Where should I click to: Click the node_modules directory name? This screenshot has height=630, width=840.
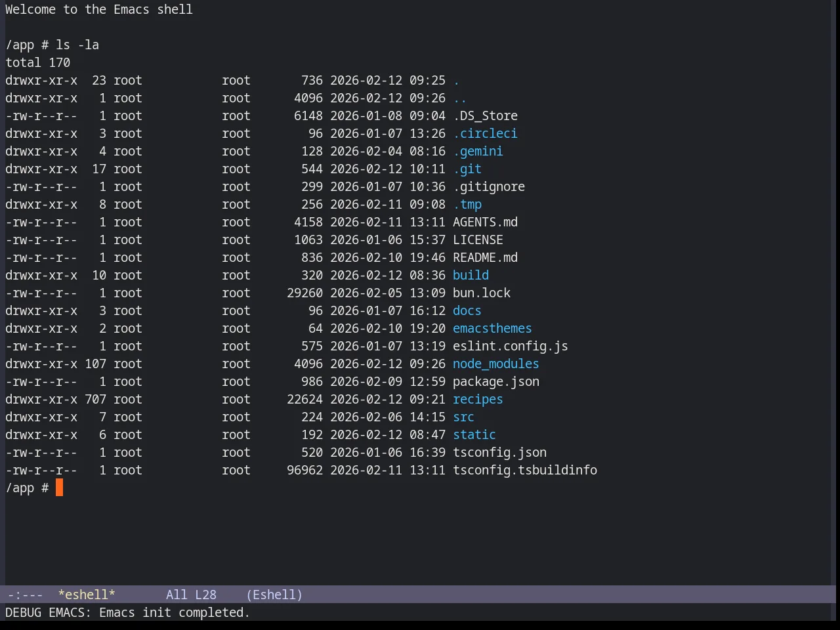(x=496, y=364)
